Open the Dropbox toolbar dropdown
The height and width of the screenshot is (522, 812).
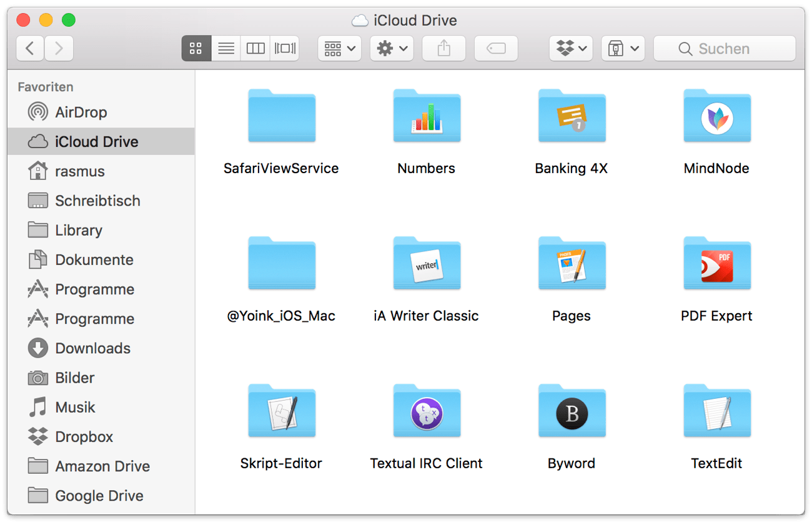coord(572,48)
